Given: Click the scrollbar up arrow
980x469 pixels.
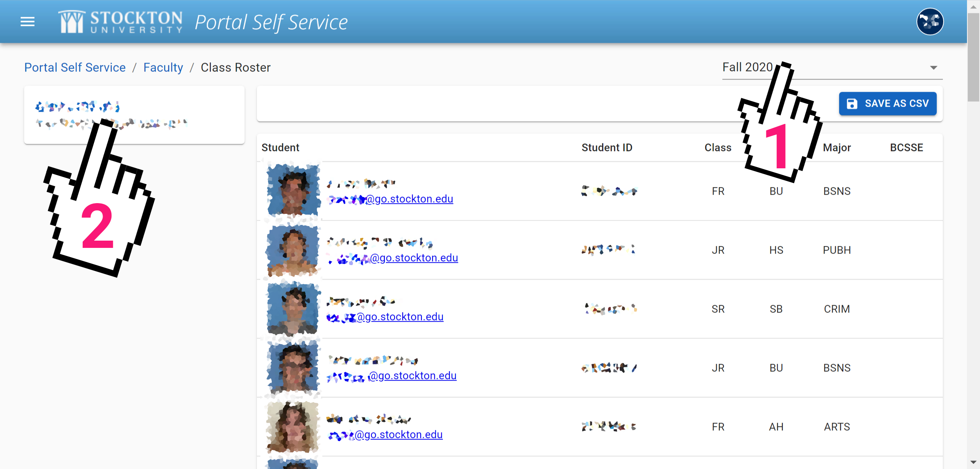Looking at the screenshot, I should point(973,7).
